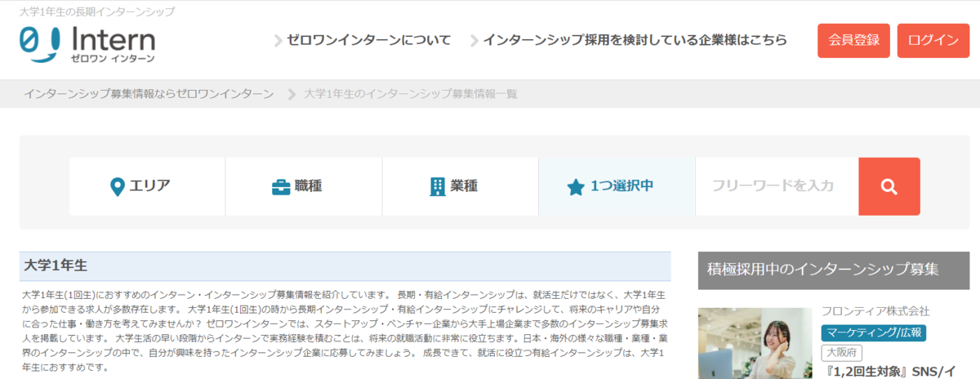Screen dimensions: 980x379
Task: Click breadcrumb 大学1年生のインターンシップ募集情報一覧
Action: 411,94
